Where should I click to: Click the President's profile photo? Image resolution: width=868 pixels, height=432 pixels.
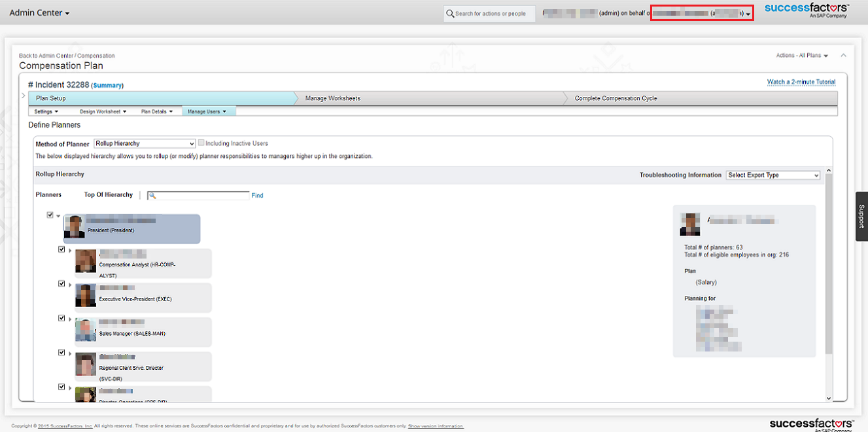[75, 226]
